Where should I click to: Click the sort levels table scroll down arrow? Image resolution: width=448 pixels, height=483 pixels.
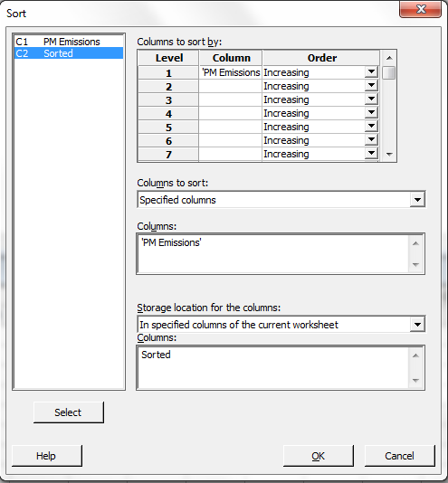(x=389, y=155)
